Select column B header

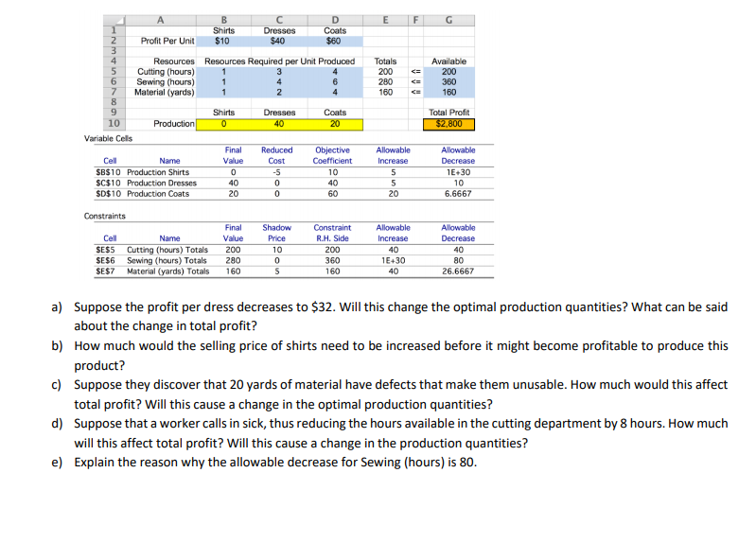223,20
